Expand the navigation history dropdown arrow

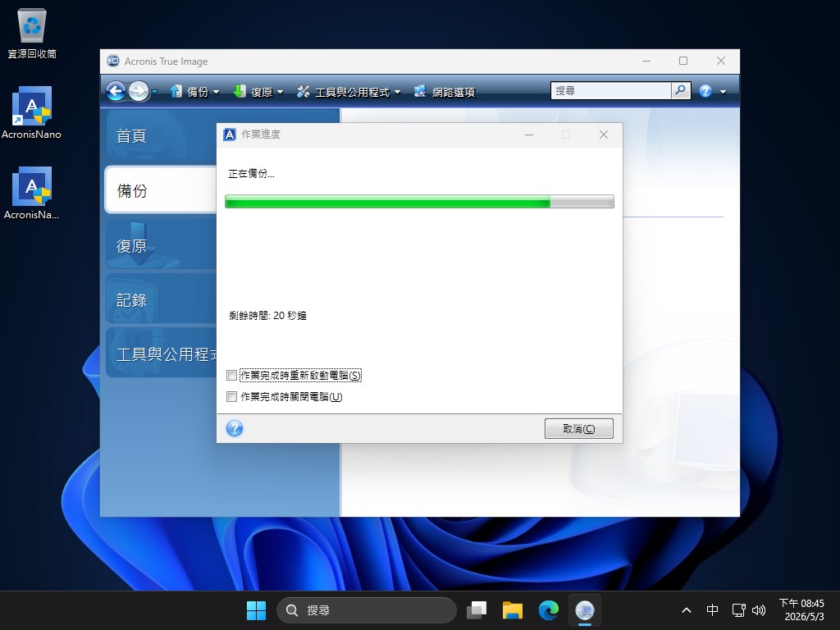(155, 92)
